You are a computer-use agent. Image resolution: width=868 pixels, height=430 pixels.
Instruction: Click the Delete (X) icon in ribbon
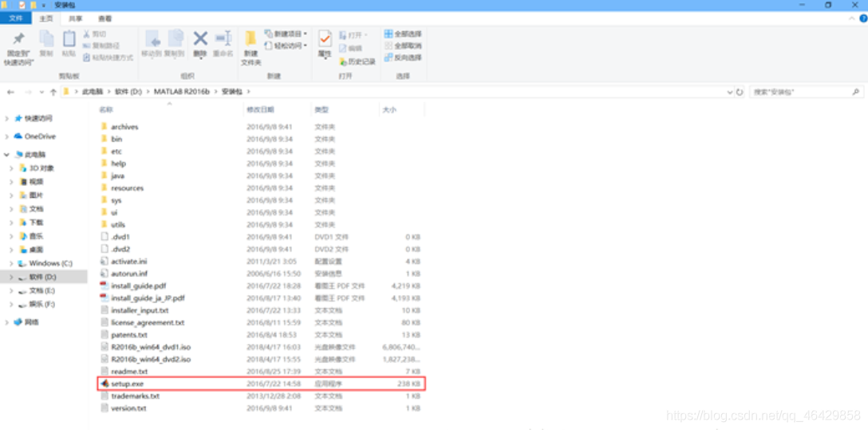[199, 39]
